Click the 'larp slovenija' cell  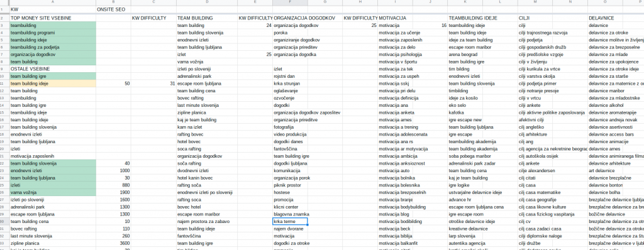(x=465, y=236)
